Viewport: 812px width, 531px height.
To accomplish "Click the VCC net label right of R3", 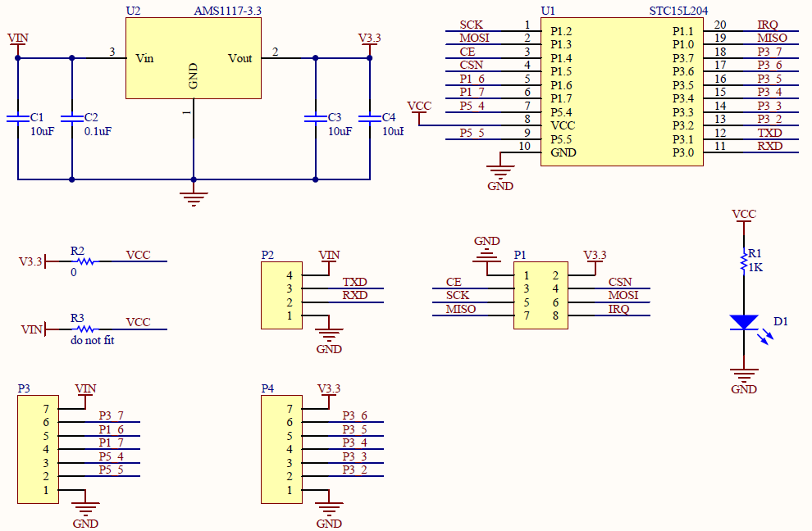I will point(139,322).
